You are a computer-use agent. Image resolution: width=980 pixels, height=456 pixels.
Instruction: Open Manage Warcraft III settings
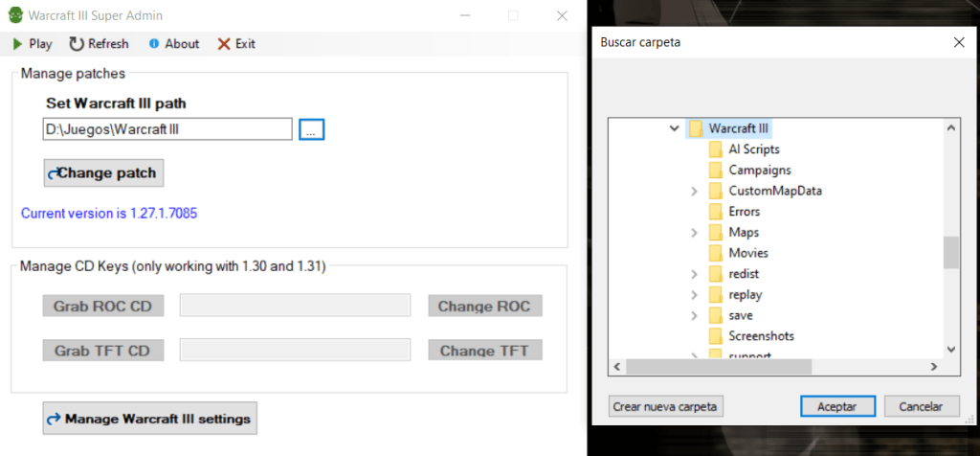click(x=150, y=419)
